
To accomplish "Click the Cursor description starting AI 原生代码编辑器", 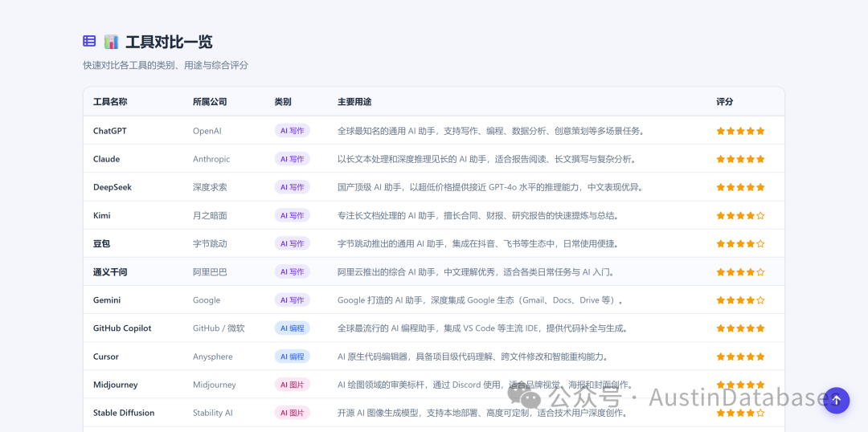I will (473, 357).
